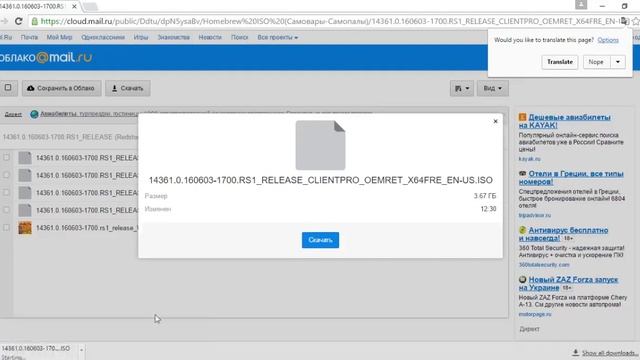640x360 pixels.
Task: Click the browser profile icon at top
Action: tap(581, 4)
